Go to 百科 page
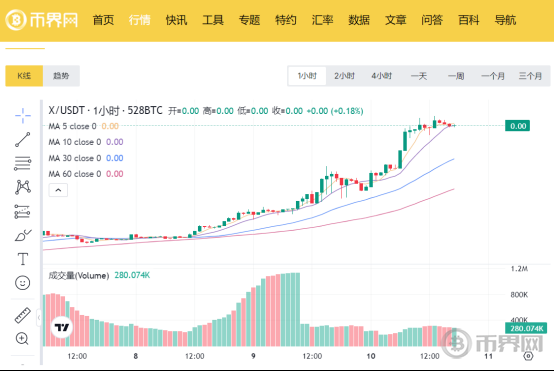This screenshot has height=371, width=554. [469, 20]
